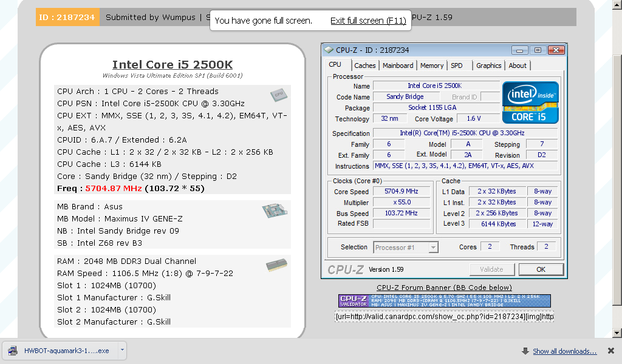Click the Revision value D2

(x=541, y=155)
